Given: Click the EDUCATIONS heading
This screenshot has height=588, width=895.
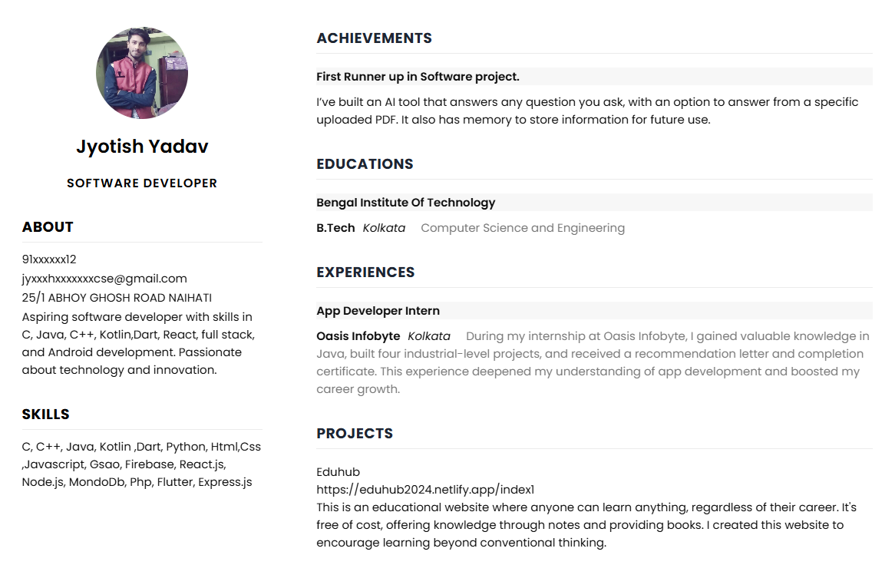Looking at the screenshot, I should pos(365,164).
